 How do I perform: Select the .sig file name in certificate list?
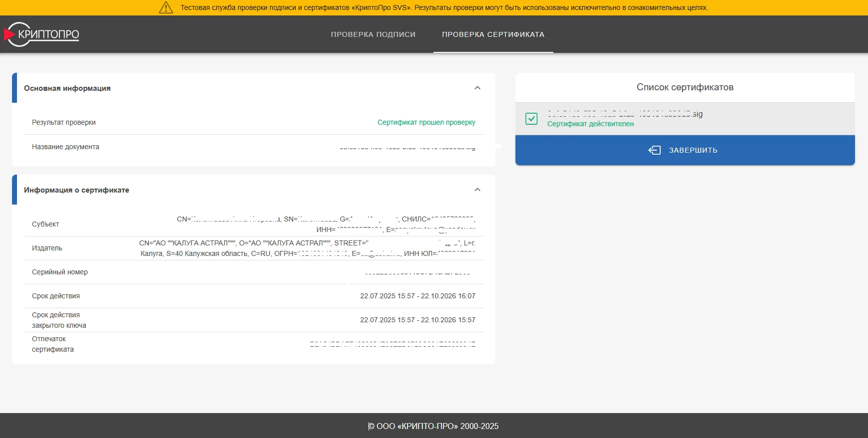[625, 114]
